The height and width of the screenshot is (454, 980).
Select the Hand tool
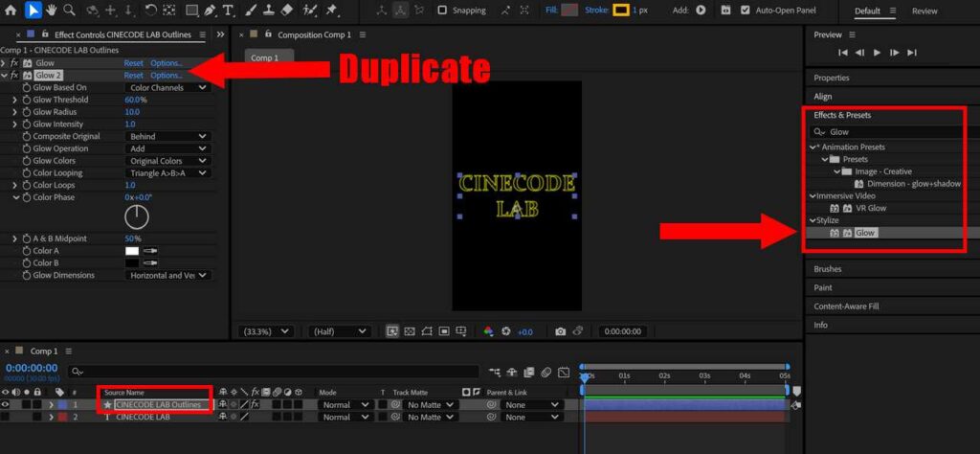52,10
